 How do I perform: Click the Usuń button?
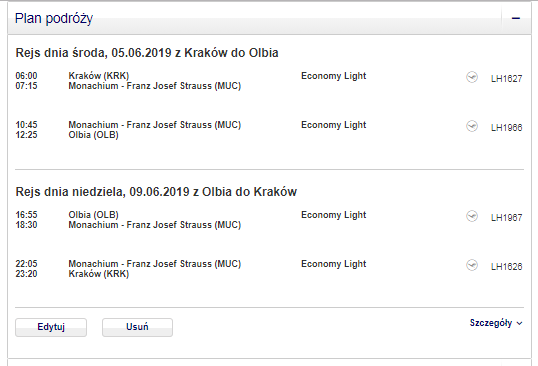[x=137, y=327]
